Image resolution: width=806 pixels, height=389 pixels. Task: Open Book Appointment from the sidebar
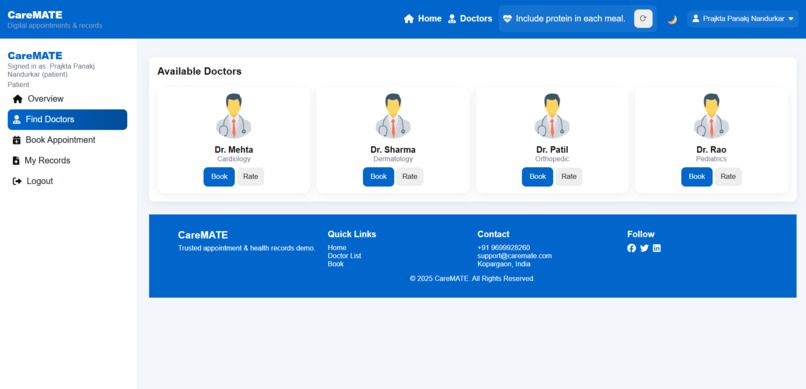(67, 140)
